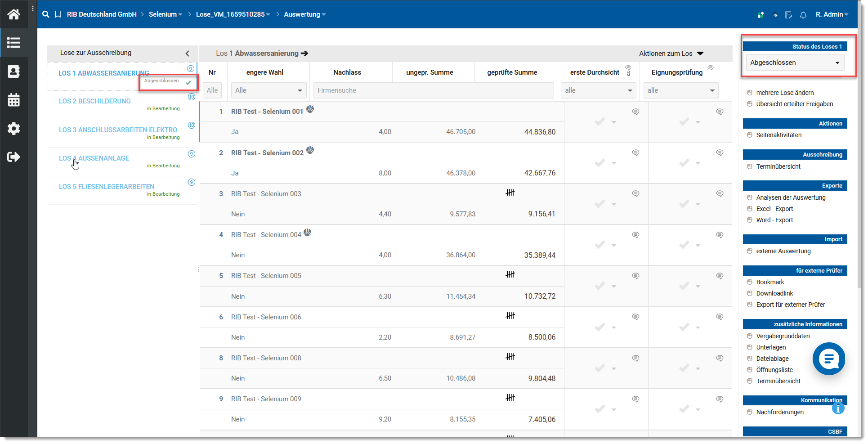
Task: Toggle erste Durchsicht check for Selenium 003
Action: coord(600,204)
